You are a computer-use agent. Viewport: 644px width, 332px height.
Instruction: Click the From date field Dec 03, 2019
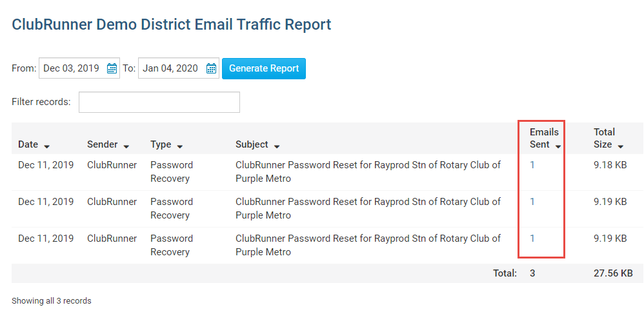coord(72,68)
